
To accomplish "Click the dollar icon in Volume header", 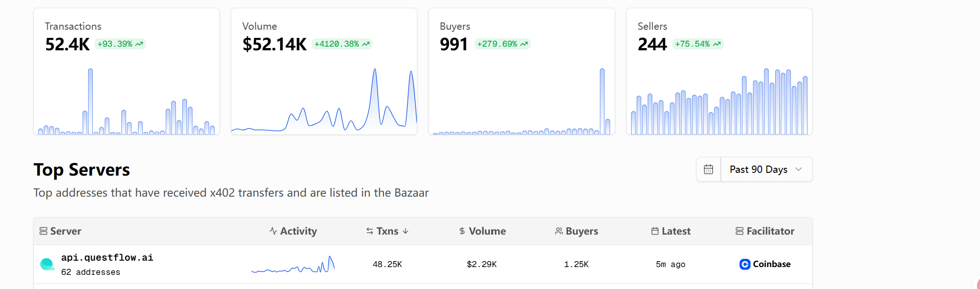I will pos(462,231).
